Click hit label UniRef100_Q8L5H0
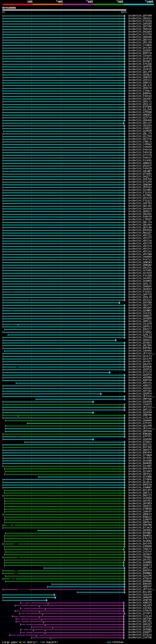 140,346
